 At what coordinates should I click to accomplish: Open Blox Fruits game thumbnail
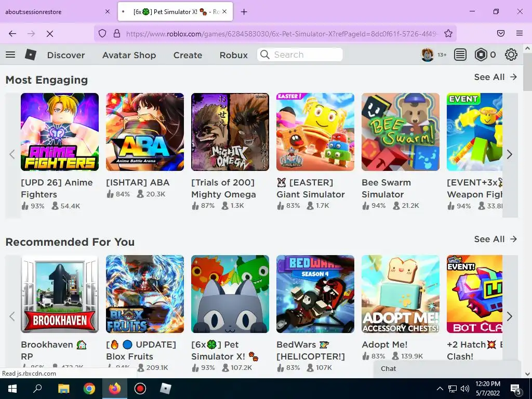coord(145,294)
